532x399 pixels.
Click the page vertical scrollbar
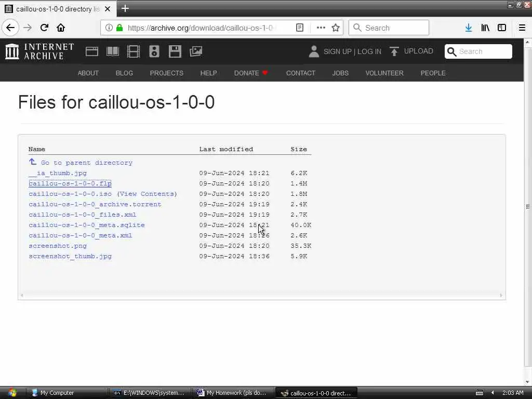click(528, 207)
